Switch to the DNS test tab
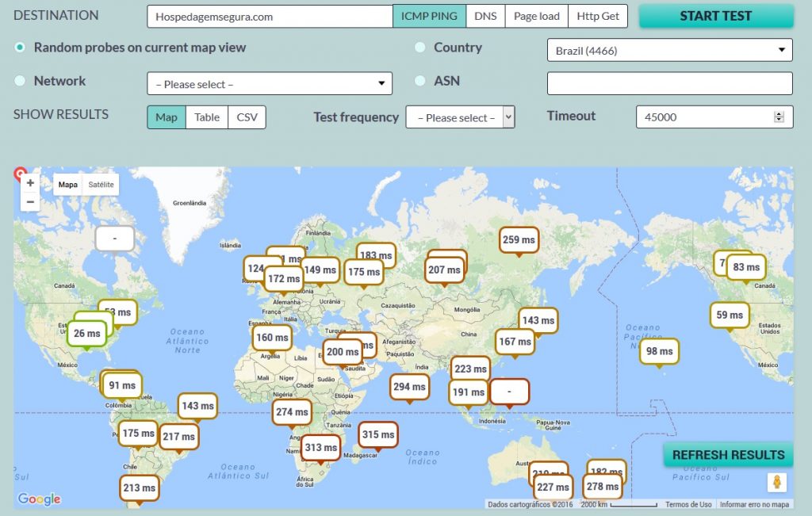 click(485, 16)
